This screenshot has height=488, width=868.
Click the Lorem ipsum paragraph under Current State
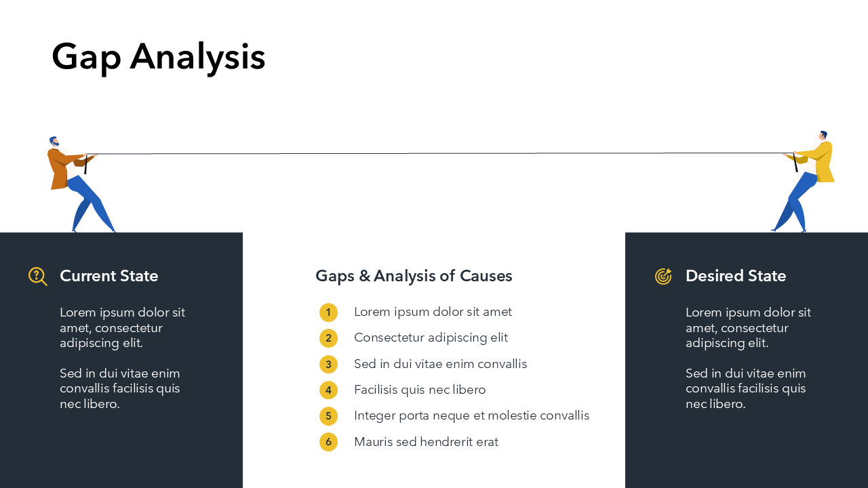point(122,327)
